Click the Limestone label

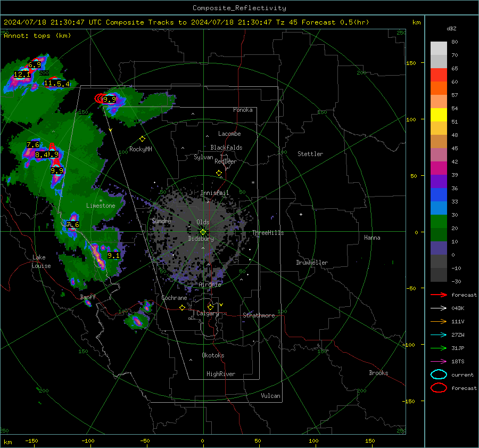point(101,206)
